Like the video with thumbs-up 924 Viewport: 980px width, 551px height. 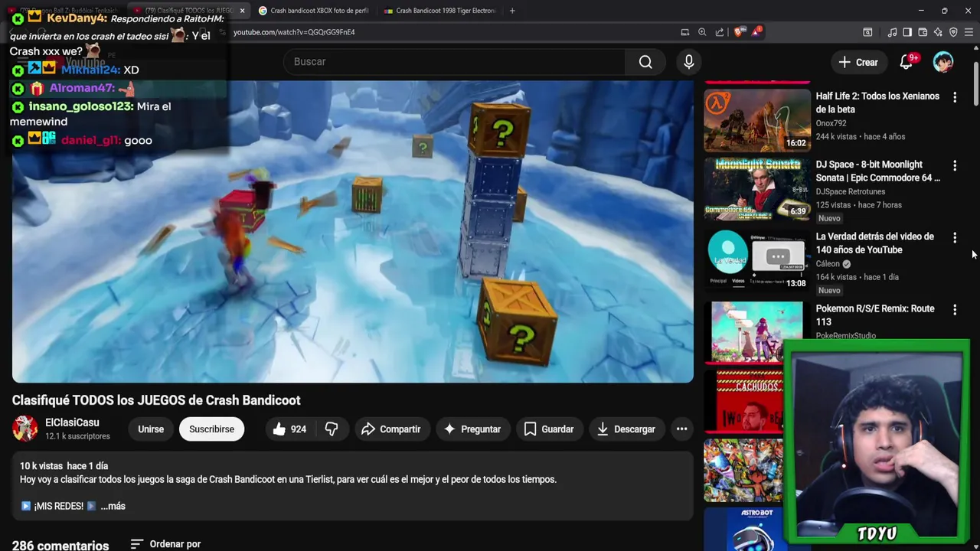coord(289,429)
